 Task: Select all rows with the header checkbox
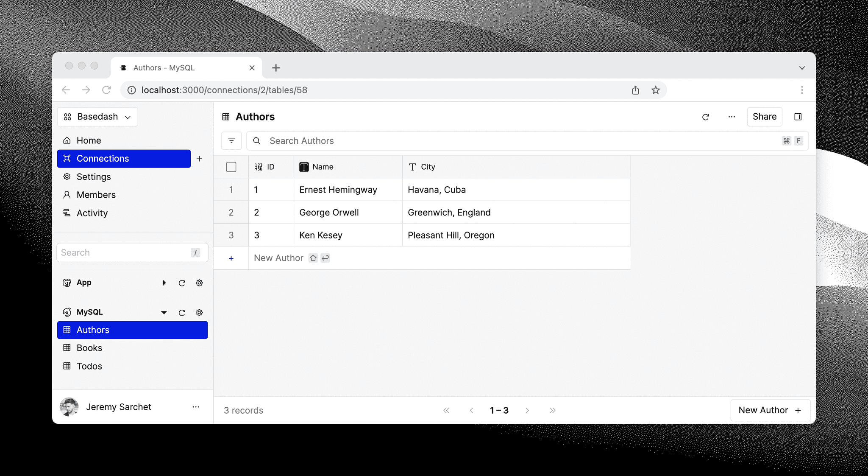(231, 167)
